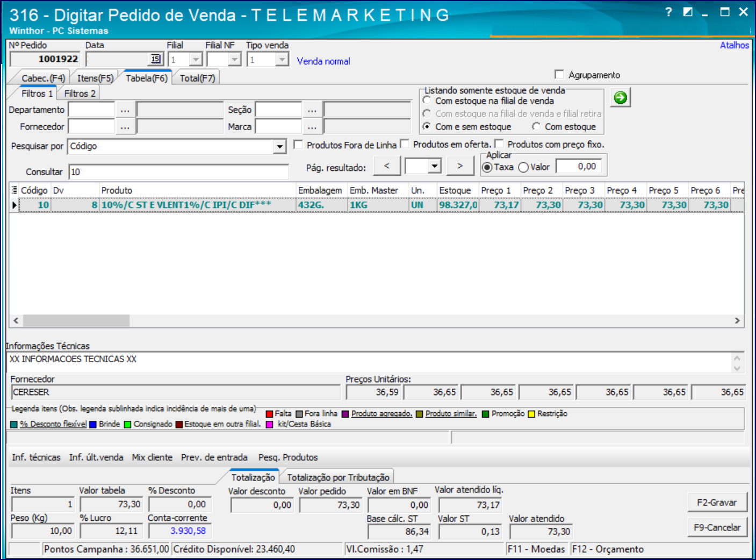Click the window restore-down icon in title bar
756x560 pixels.
688,12
